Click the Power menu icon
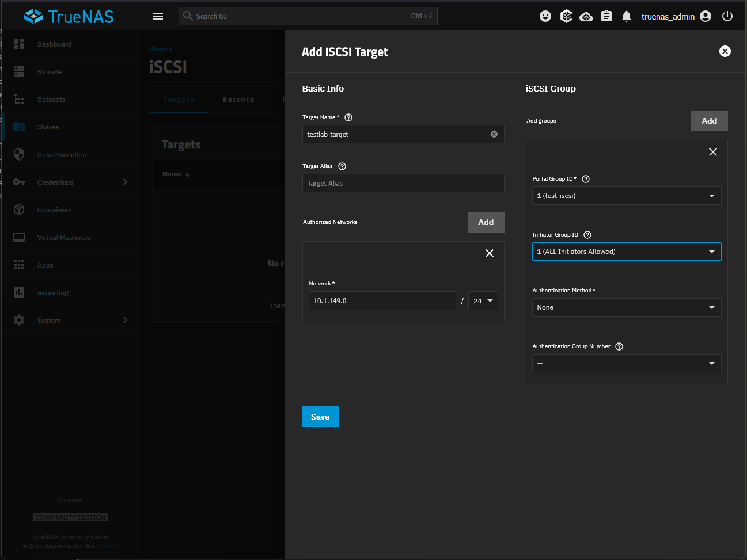The width and height of the screenshot is (747, 560). [727, 16]
